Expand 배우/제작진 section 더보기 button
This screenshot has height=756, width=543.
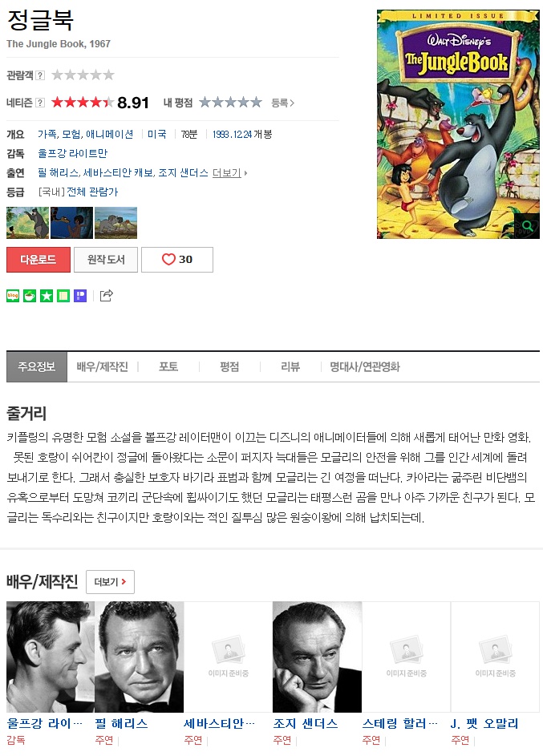(110, 582)
